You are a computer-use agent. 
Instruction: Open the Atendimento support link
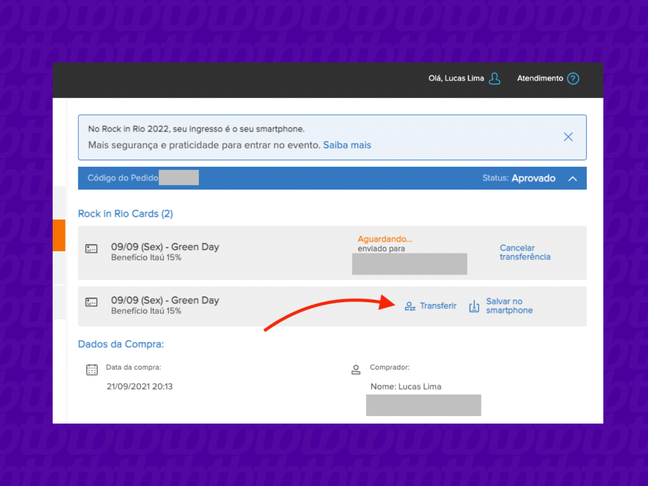tap(540, 79)
